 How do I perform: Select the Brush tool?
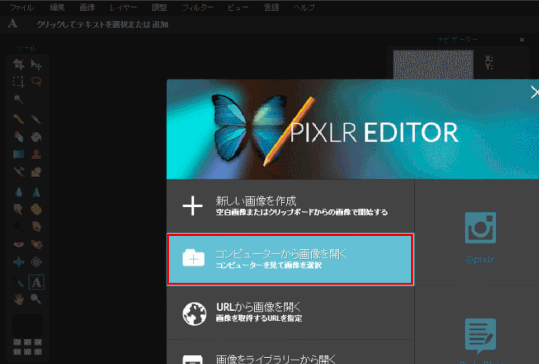[x=36, y=119]
